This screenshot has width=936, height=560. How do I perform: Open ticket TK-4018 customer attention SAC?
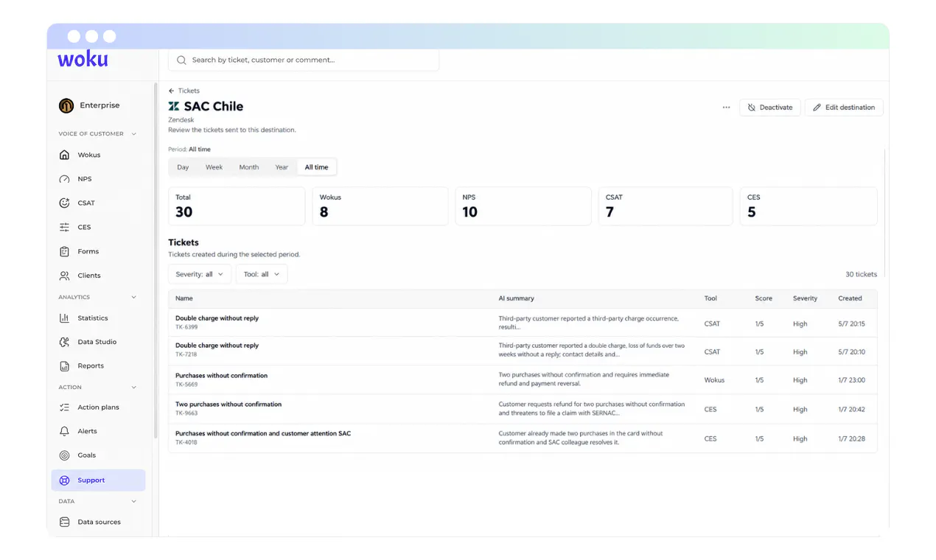pos(523,438)
